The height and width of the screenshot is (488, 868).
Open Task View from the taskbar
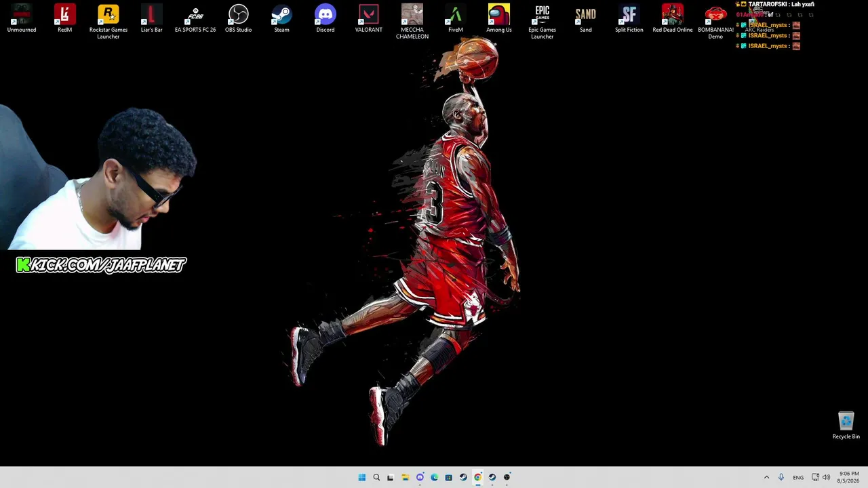click(x=391, y=477)
